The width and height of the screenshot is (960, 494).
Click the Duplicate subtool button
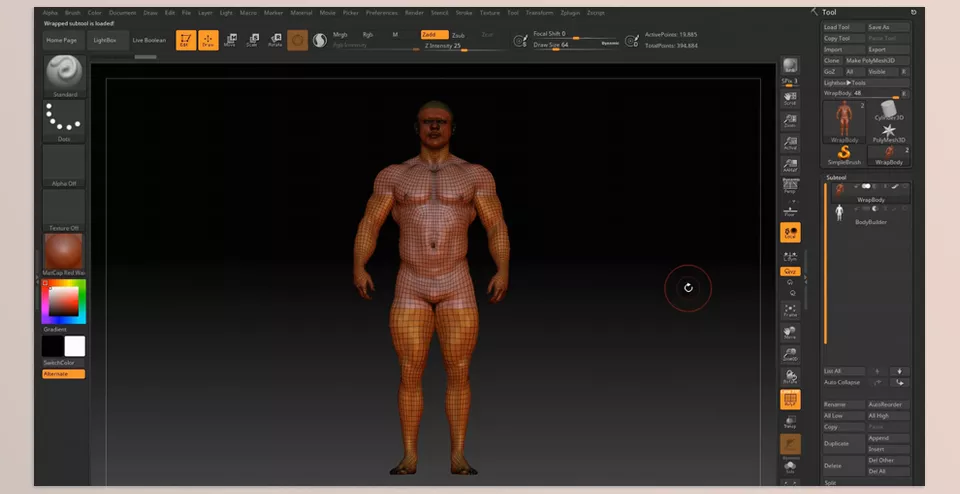coord(843,444)
